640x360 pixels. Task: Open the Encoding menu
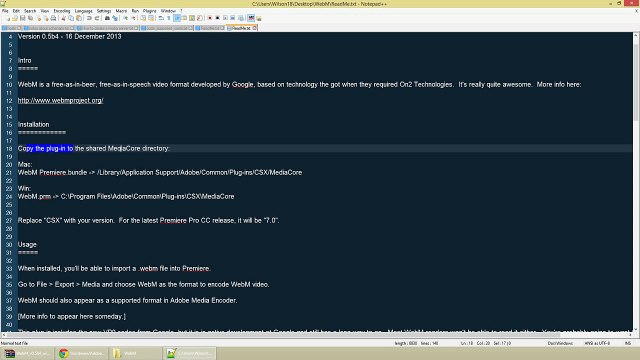62,11
